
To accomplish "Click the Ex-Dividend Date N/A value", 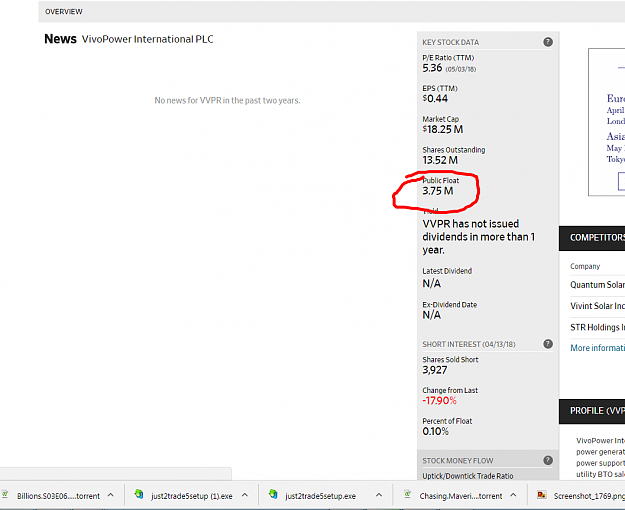I will tap(431, 315).
